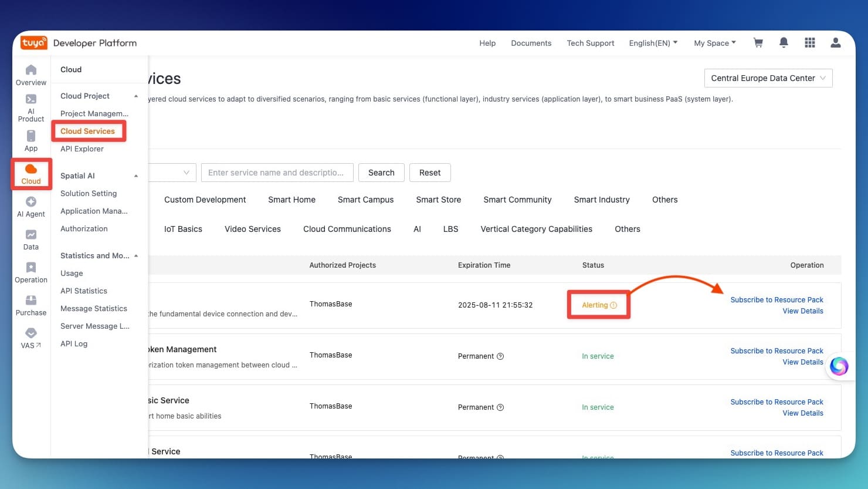Image resolution: width=868 pixels, height=489 pixels.
Task: Open the Central Europe Data Center dropdown
Action: pyautogui.click(x=768, y=78)
